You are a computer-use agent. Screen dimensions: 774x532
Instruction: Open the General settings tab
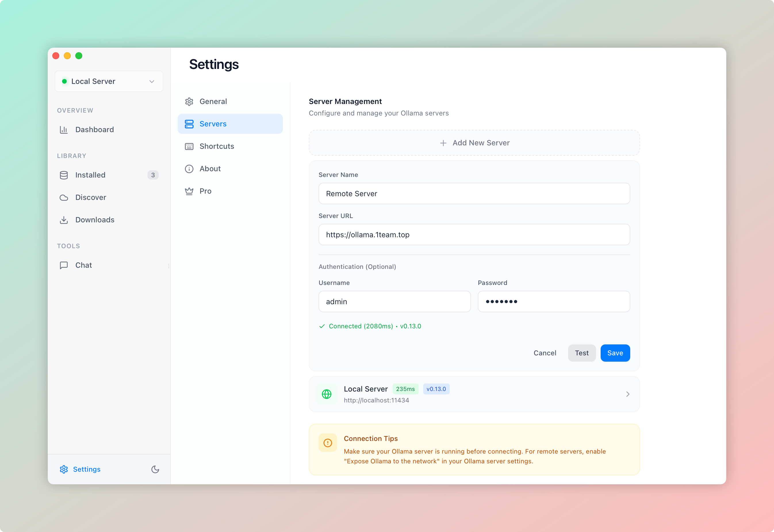230,101
